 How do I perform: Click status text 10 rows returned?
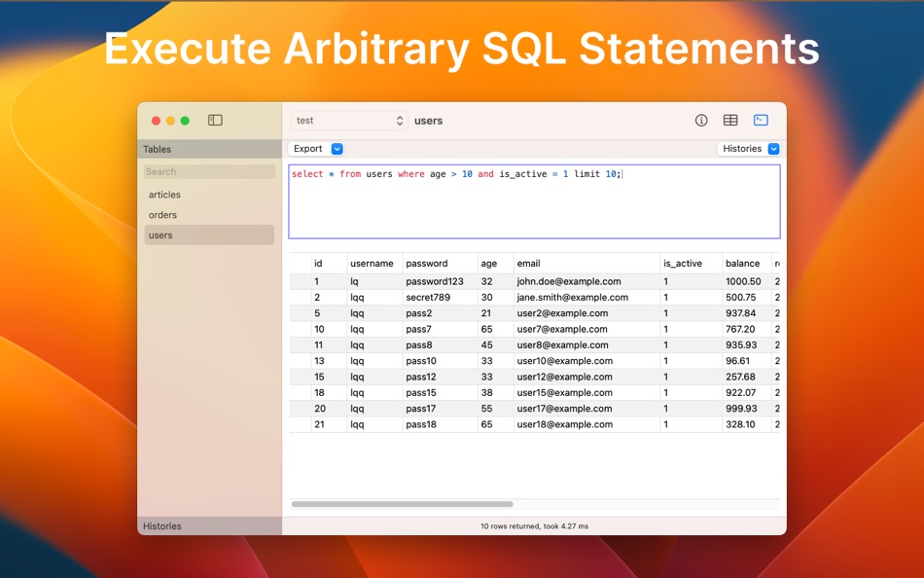point(535,526)
